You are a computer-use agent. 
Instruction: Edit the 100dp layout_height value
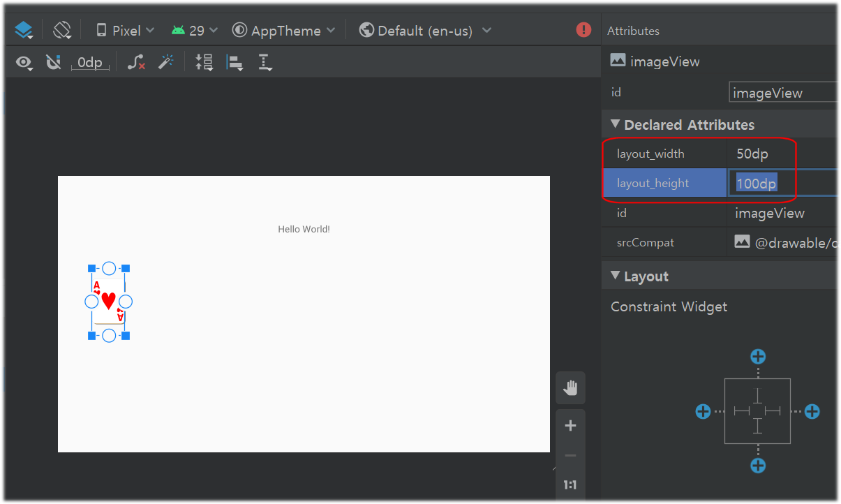tap(782, 183)
